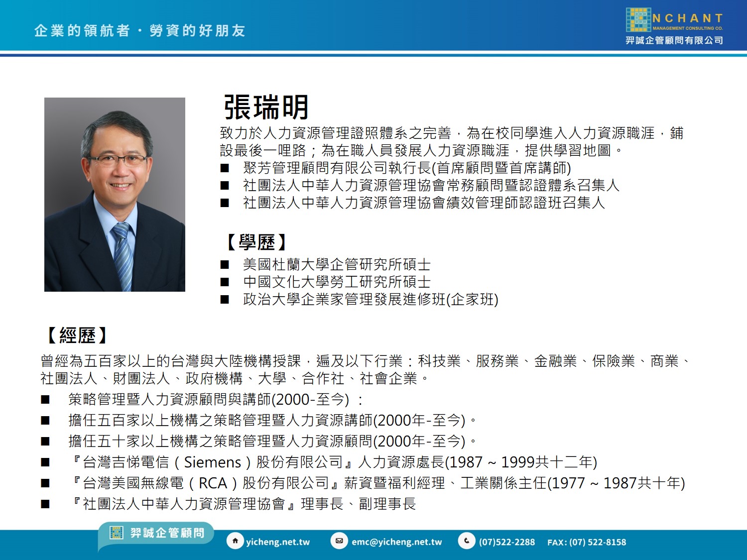This screenshot has width=747, height=560.
Task: Click the 台灣美國無線電 RCA experience line
Action: coord(378,483)
